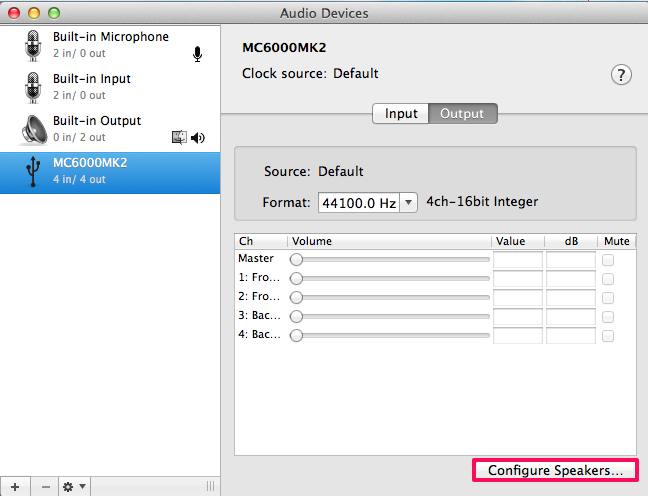Toggle the Master channel Mute checkbox
The height and width of the screenshot is (496, 648).
point(608,260)
